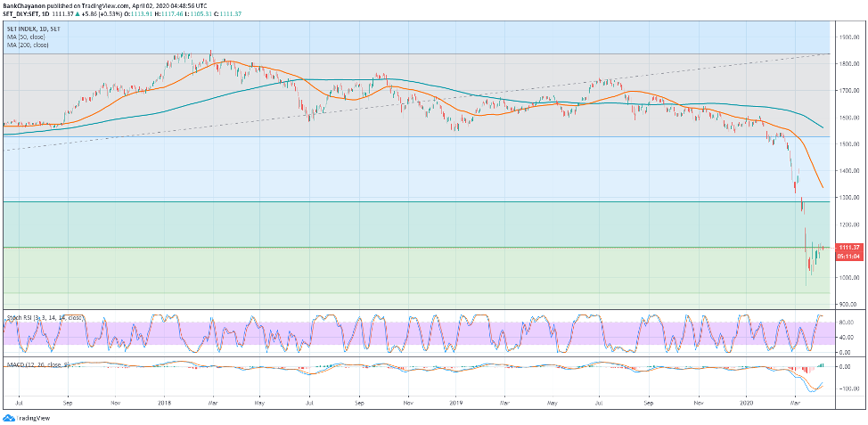The width and height of the screenshot is (868, 425).
Task: Toggle the MA (50, close) indicator legend
Action: tap(26, 37)
